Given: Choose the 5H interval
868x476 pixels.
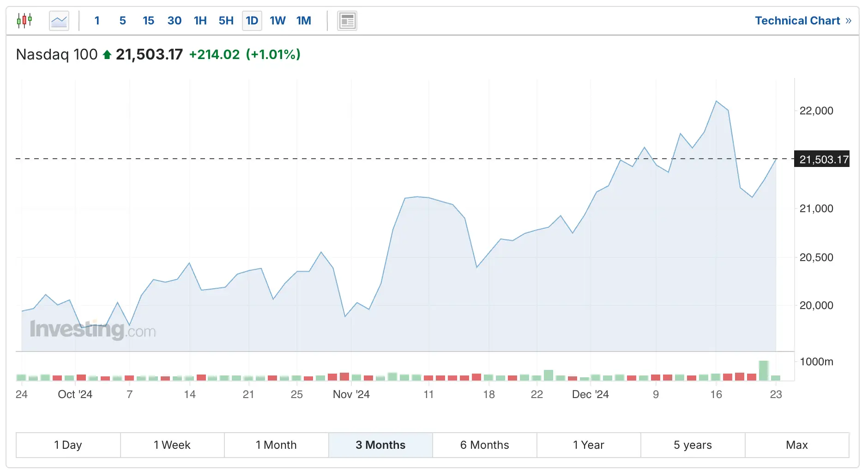Looking at the screenshot, I should pos(226,21).
